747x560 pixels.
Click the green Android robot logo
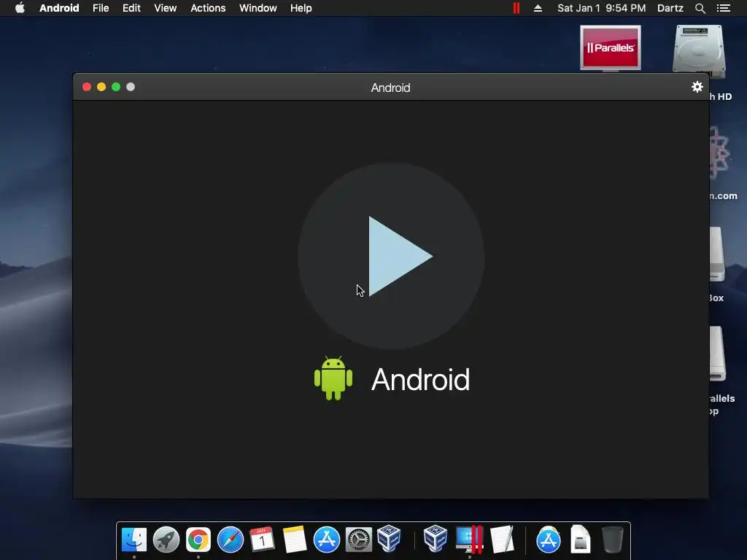(x=333, y=378)
